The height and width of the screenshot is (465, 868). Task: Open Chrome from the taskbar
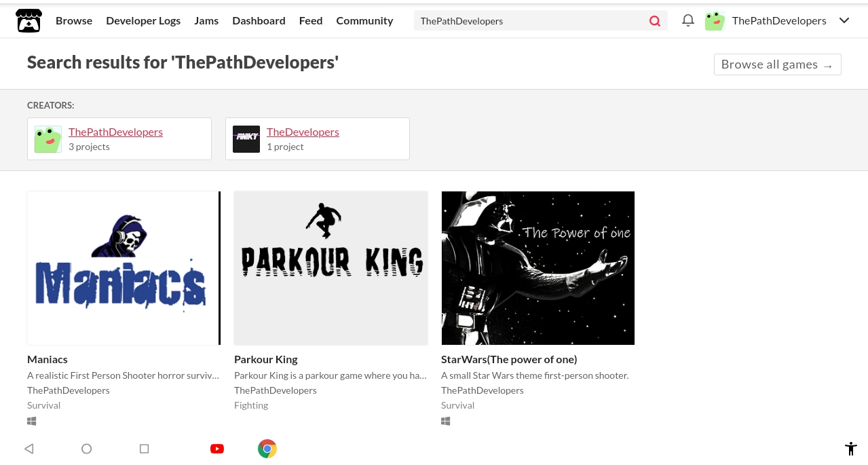click(x=267, y=449)
